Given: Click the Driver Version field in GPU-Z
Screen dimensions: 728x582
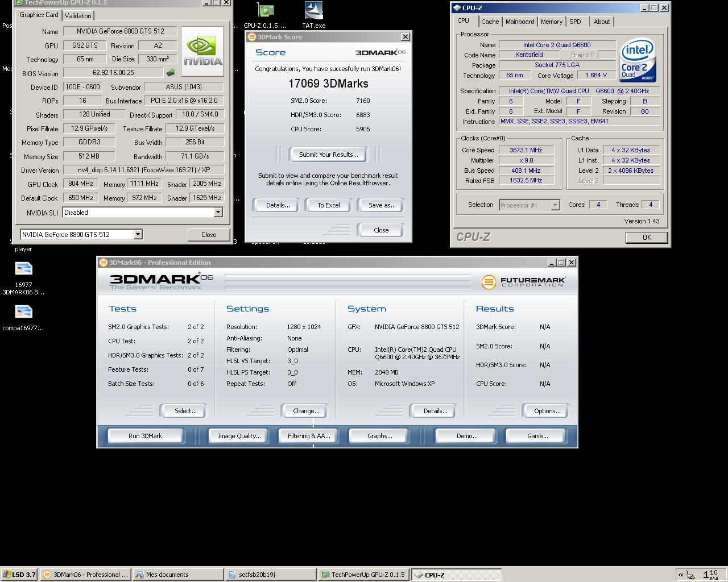Looking at the screenshot, I should (143, 170).
